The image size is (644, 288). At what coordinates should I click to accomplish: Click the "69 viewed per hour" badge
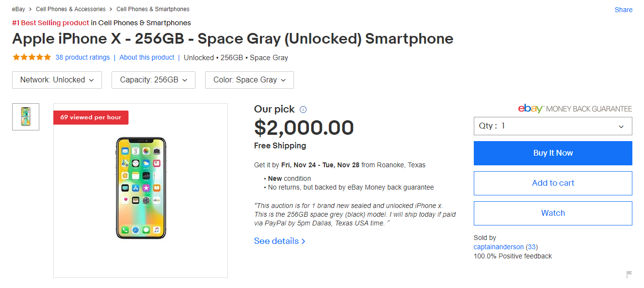point(91,117)
